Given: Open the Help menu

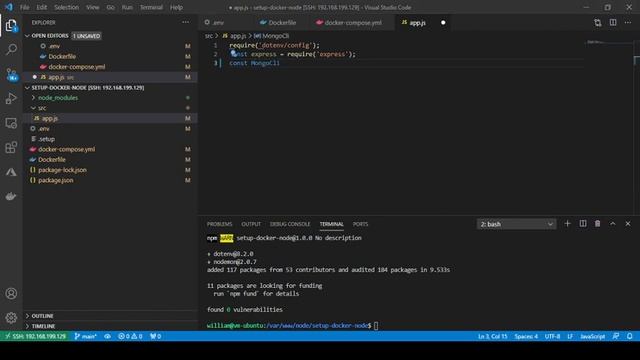Looking at the screenshot, I should click(x=176, y=7).
